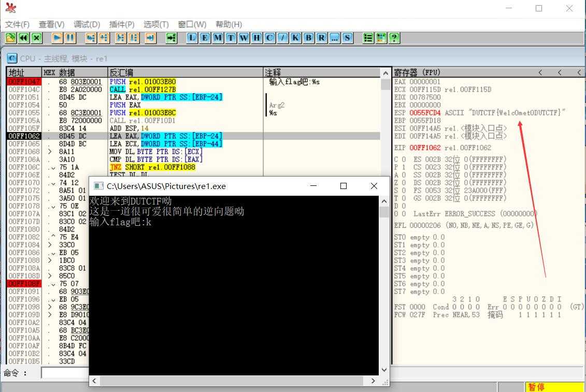Open the 窗口(W) menu

point(192,24)
